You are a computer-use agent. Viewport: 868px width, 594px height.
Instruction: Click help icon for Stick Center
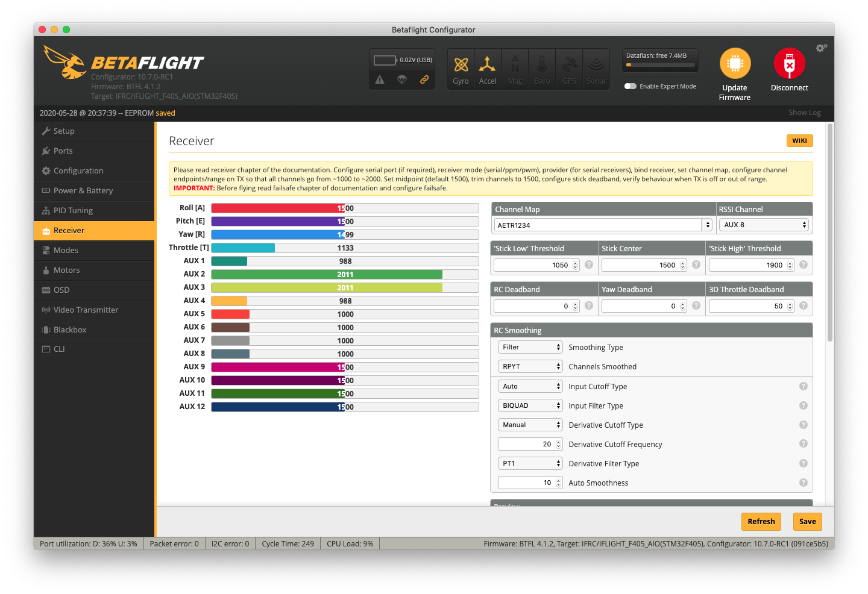point(696,264)
